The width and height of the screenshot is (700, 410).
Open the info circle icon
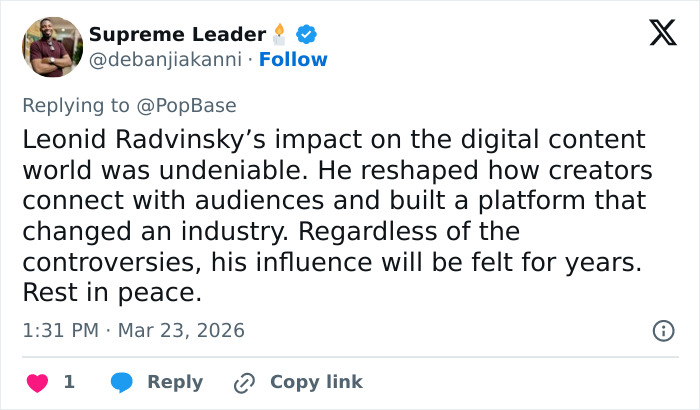coord(662,330)
